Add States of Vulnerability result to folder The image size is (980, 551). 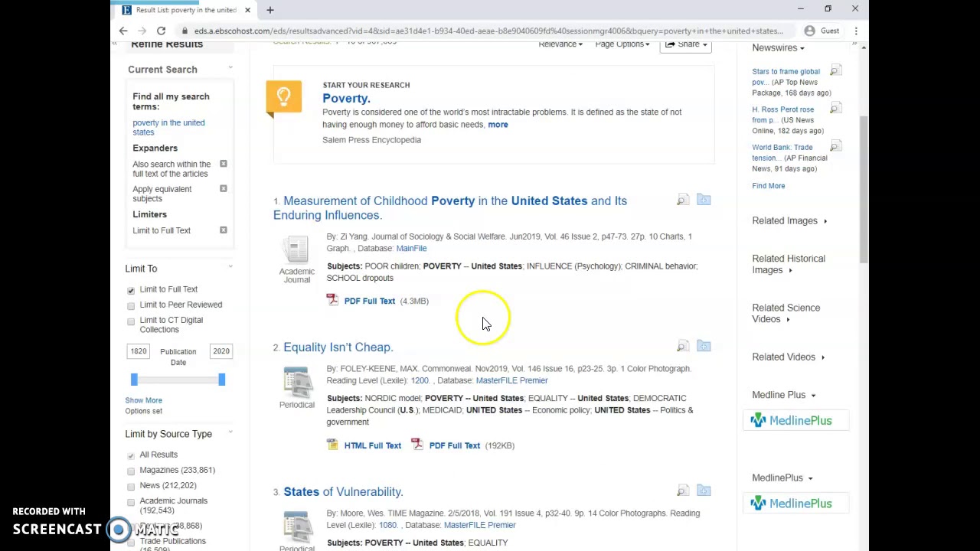[x=704, y=491]
